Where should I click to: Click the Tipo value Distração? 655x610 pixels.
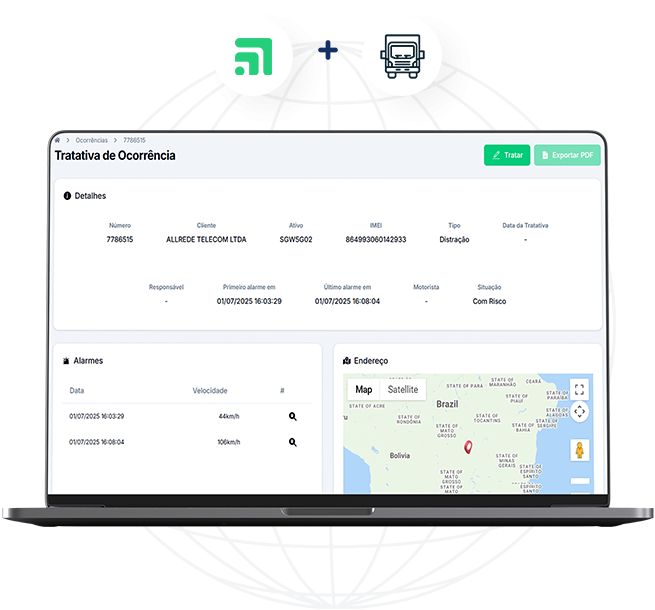coord(454,239)
